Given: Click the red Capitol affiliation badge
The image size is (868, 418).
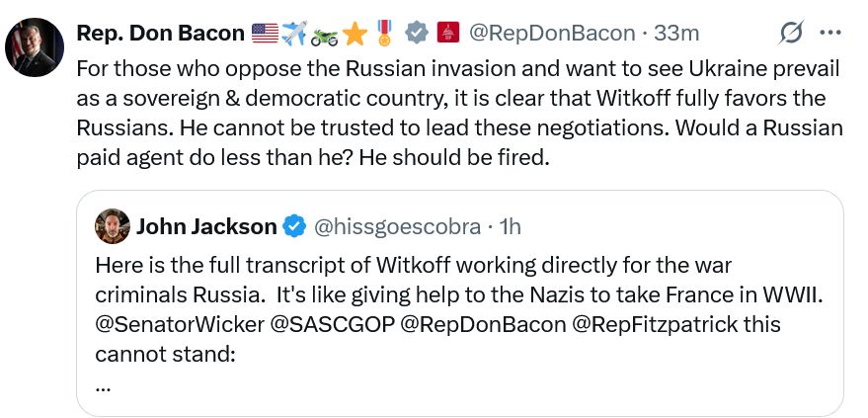Looking at the screenshot, I should coord(447,34).
